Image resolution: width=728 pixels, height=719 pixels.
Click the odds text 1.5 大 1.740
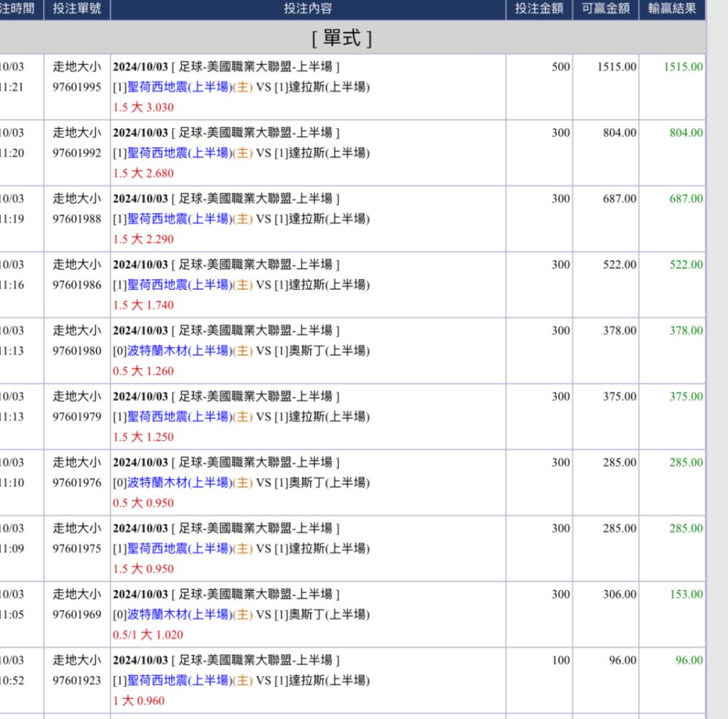[143, 305]
